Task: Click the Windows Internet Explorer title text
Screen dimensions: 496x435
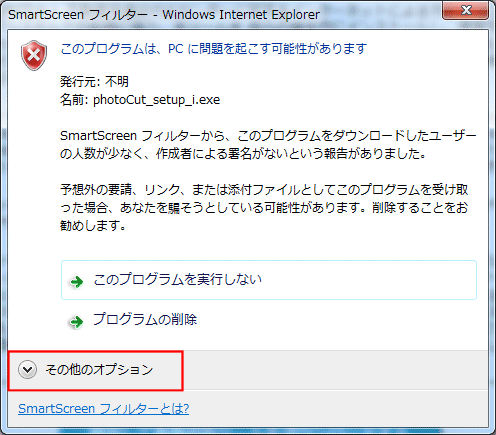Action: pyautogui.click(x=241, y=15)
